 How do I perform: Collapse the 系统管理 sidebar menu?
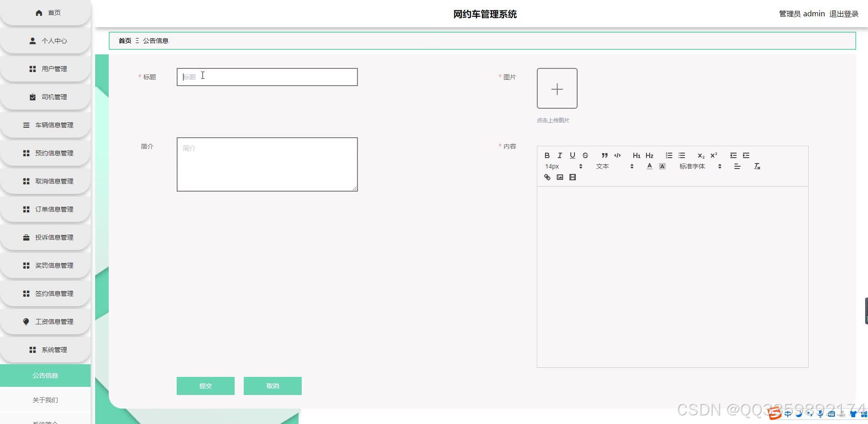45,350
